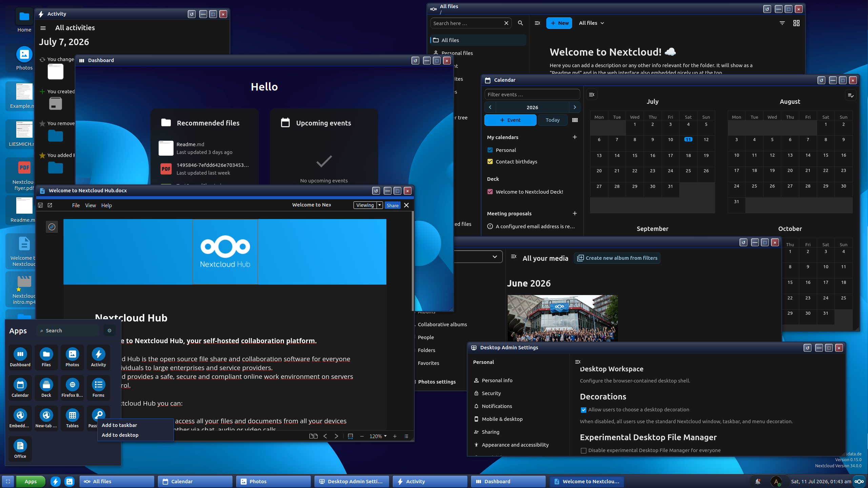
Task: Open the File menu in document viewer
Action: [76, 205]
